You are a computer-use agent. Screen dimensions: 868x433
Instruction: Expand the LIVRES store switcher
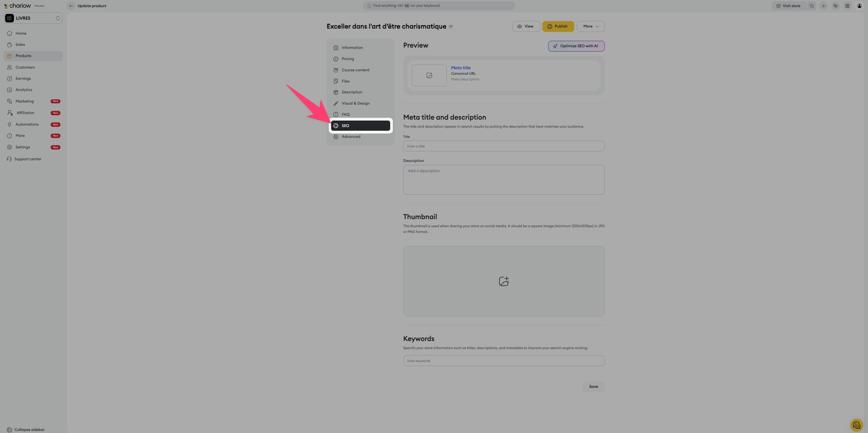[33, 18]
